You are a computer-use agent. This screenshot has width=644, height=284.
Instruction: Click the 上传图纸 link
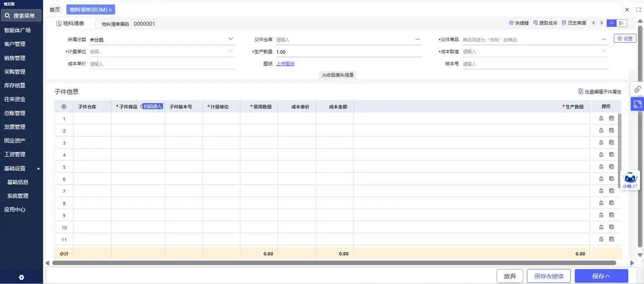[x=285, y=63]
